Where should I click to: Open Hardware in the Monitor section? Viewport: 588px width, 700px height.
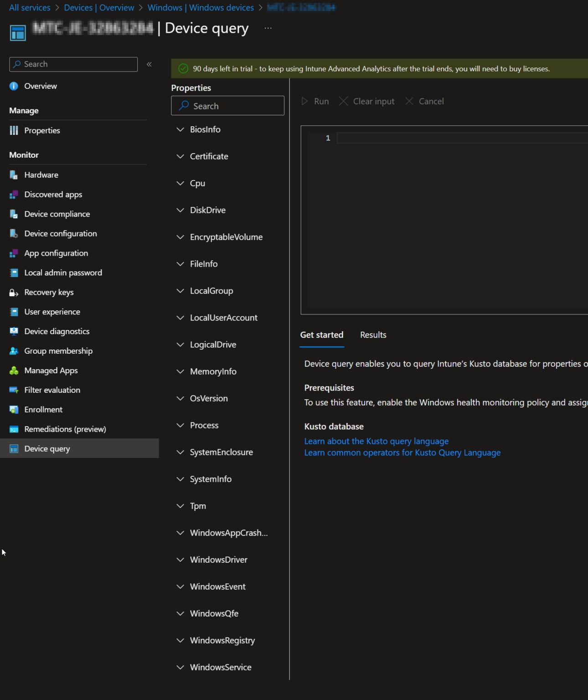click(41, 175)
